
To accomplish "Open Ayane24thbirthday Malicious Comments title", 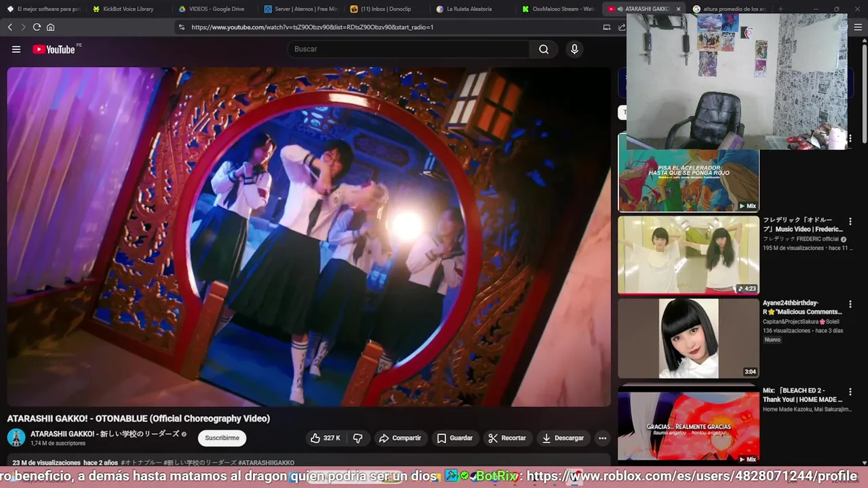I will [x=802, y=308].
